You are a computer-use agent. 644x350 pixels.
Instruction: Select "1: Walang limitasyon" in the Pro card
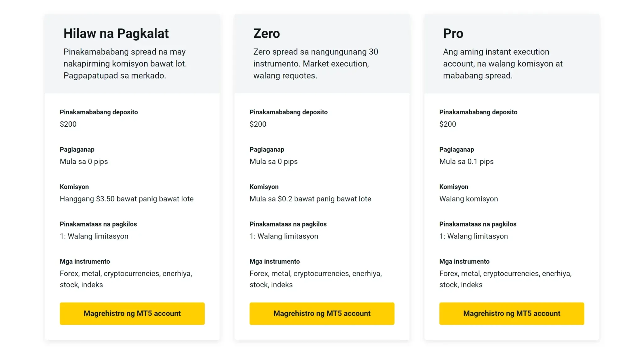click(473, 236)
